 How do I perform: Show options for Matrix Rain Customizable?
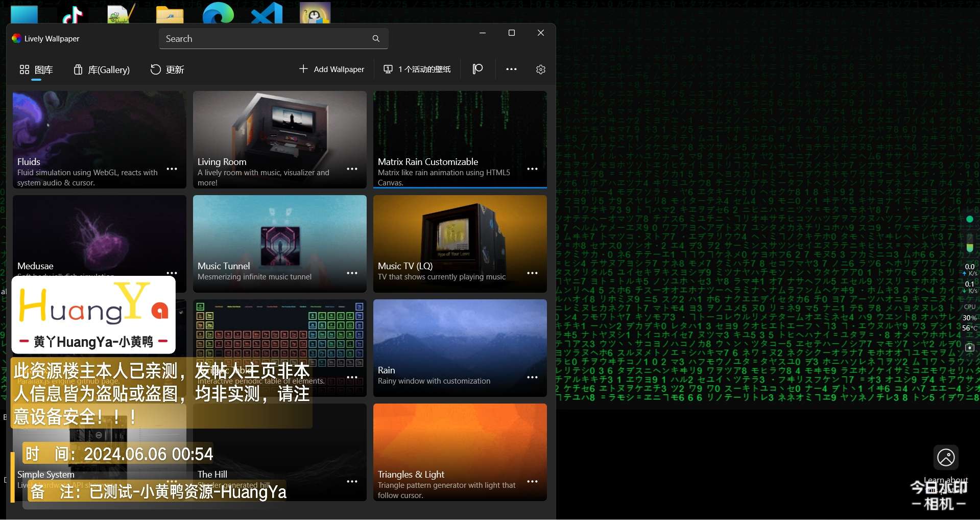[x=532, y=169]
